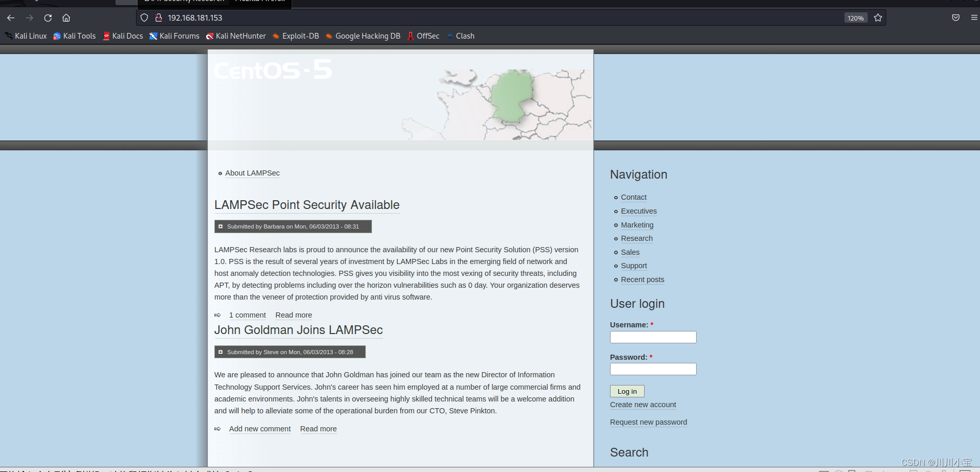Image resolution: width=980 pixels, height=472 pixels.
Task: Click Create new account link
Action: [x=643, y=405]
